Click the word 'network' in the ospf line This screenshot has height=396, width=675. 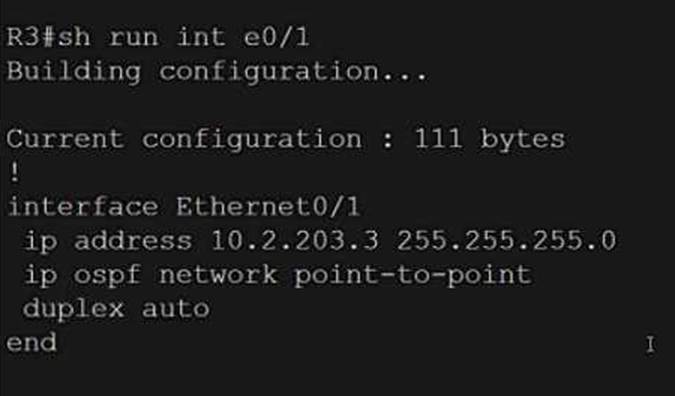[x=218, y=275]
